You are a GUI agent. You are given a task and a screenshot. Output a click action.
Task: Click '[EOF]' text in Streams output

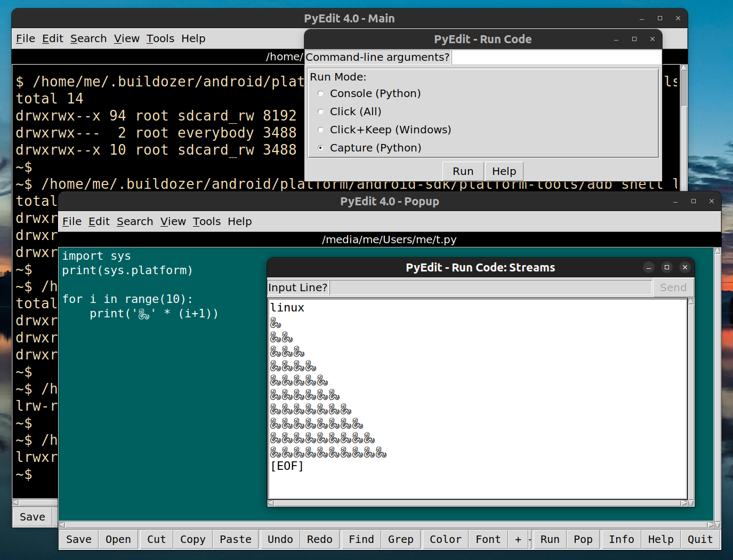tap(287, 466)
